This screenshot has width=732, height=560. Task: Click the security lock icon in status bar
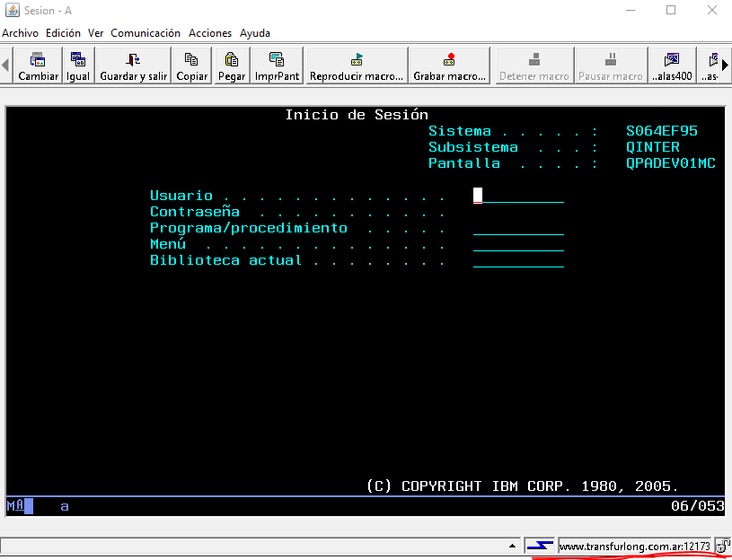click(x=723, y=545)
